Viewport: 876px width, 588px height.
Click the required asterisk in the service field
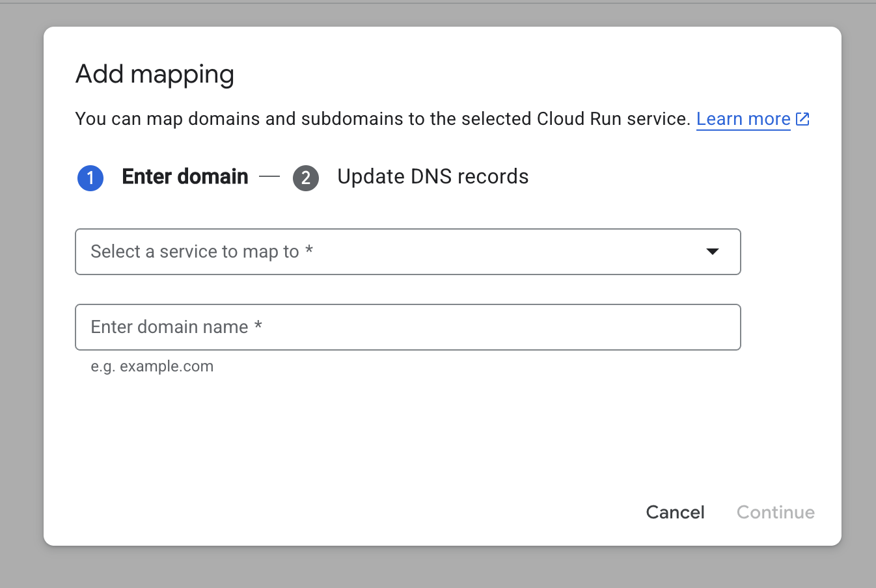point(309,250)
